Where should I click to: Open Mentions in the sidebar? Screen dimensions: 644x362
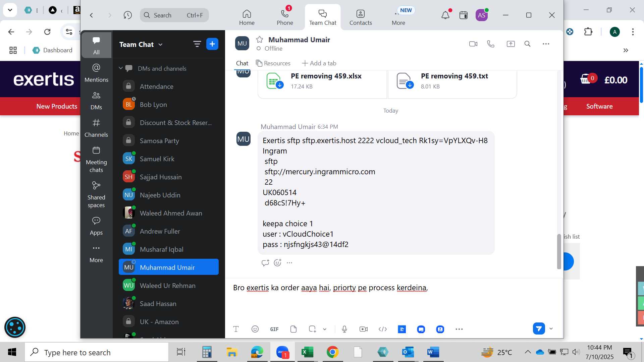pos(96,73)
